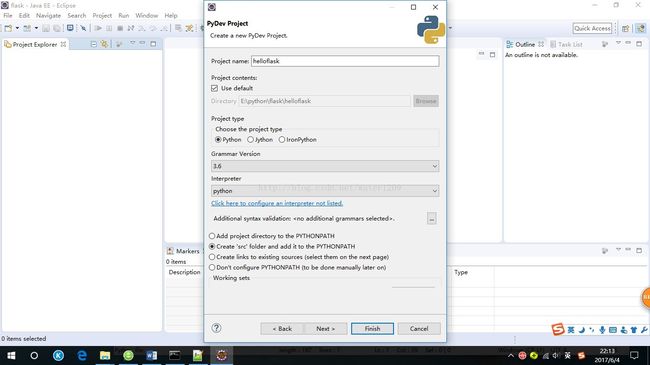
Task: Click the help question mark in PyDev dialog
Action: click(x=216, y=328)
